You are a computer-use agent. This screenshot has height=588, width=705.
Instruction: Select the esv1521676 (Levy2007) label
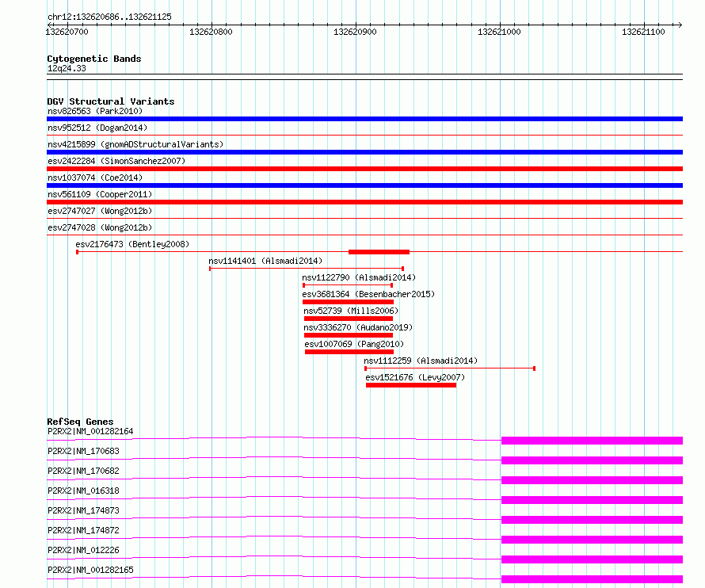[415, 377]
